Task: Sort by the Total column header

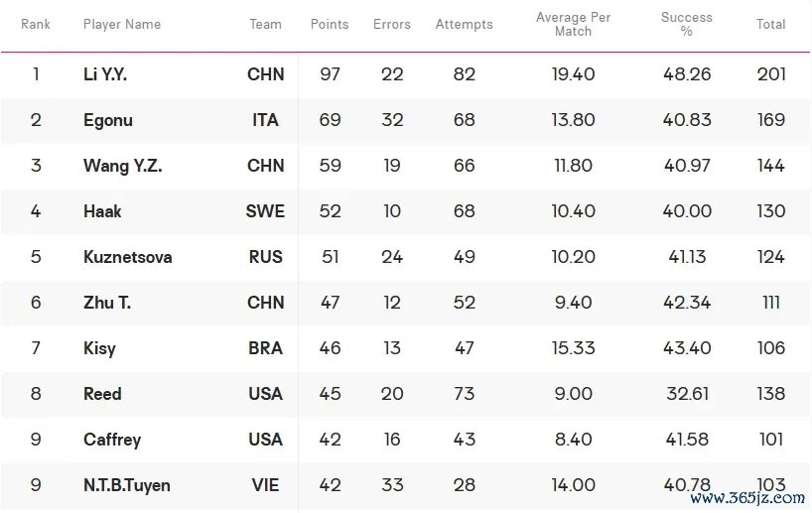Action: click(770, 25)
